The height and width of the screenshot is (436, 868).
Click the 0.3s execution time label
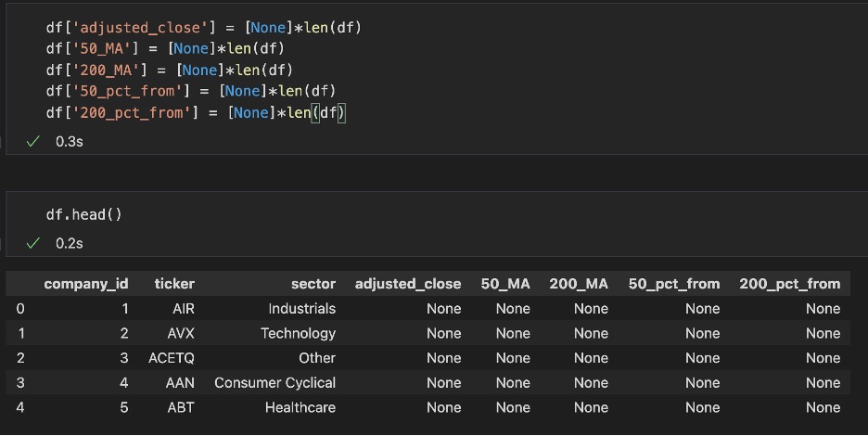pyautogui.click(x=70, y=142)
